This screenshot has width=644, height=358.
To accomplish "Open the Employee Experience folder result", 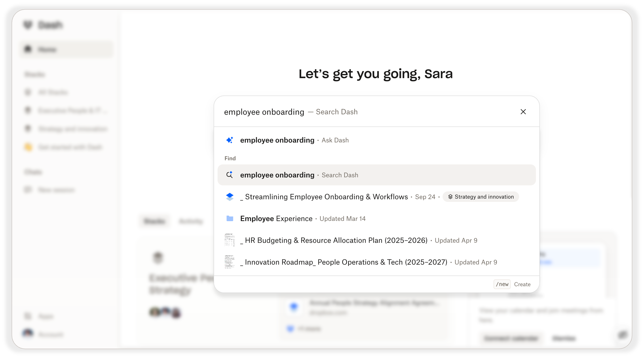I will point(276,218).
